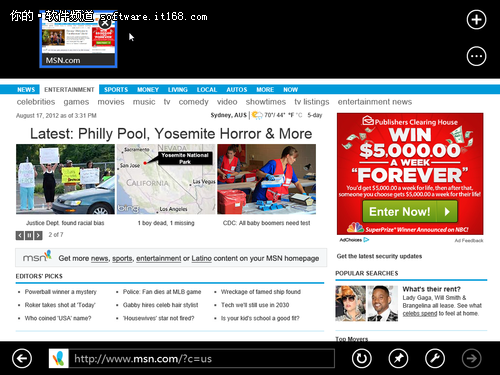Open the Ad Feedback link
The image size is (500, 375).
[x=469, y=241]
